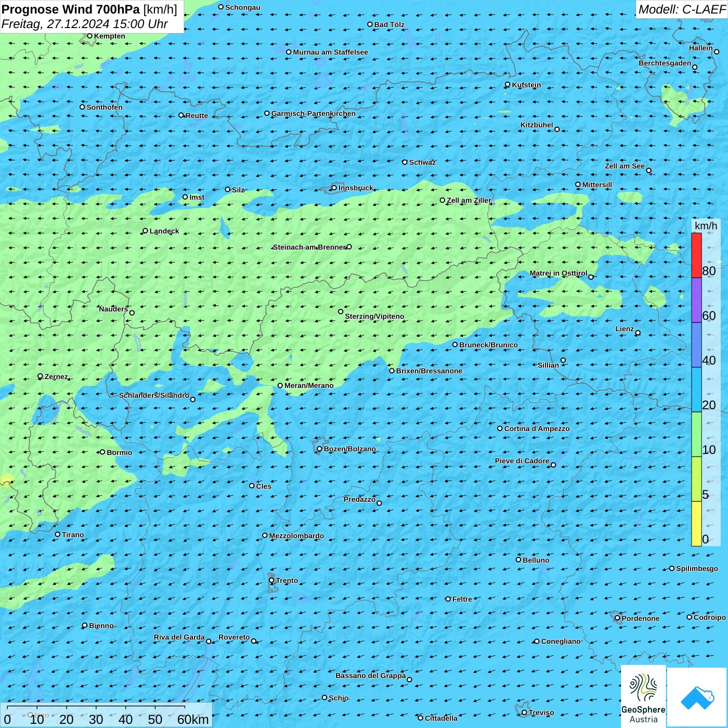Click the green 10–20 km/h legend band

[696, 434]
